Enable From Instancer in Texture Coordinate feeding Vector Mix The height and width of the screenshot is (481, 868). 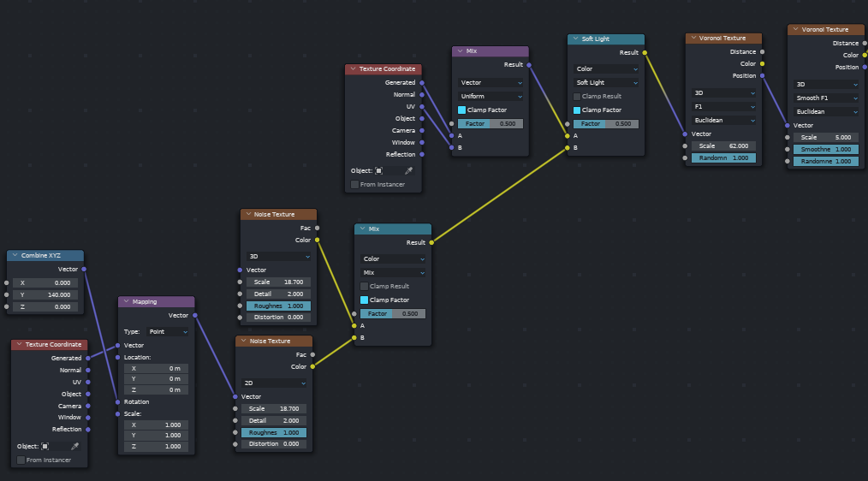(355, 184)
